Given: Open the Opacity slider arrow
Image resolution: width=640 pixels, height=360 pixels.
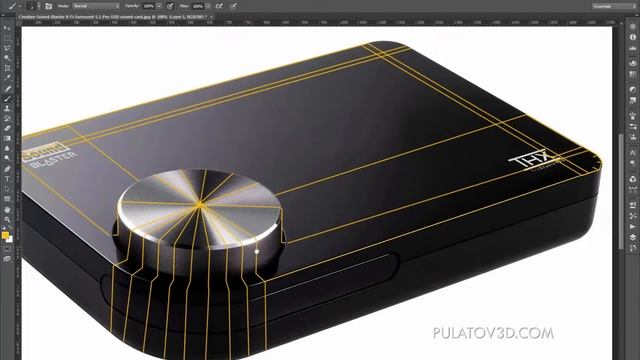Looking at the screenshot, I should (x=159, y=6).
